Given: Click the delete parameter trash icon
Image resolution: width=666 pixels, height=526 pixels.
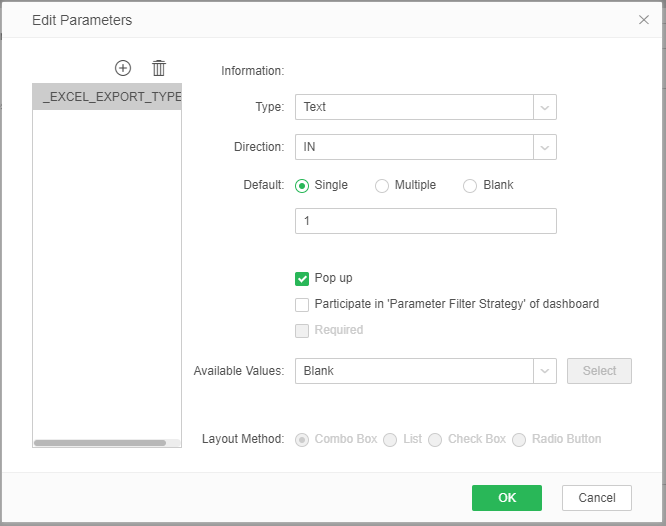Looking at the screenshot, I should click(159, 68).
